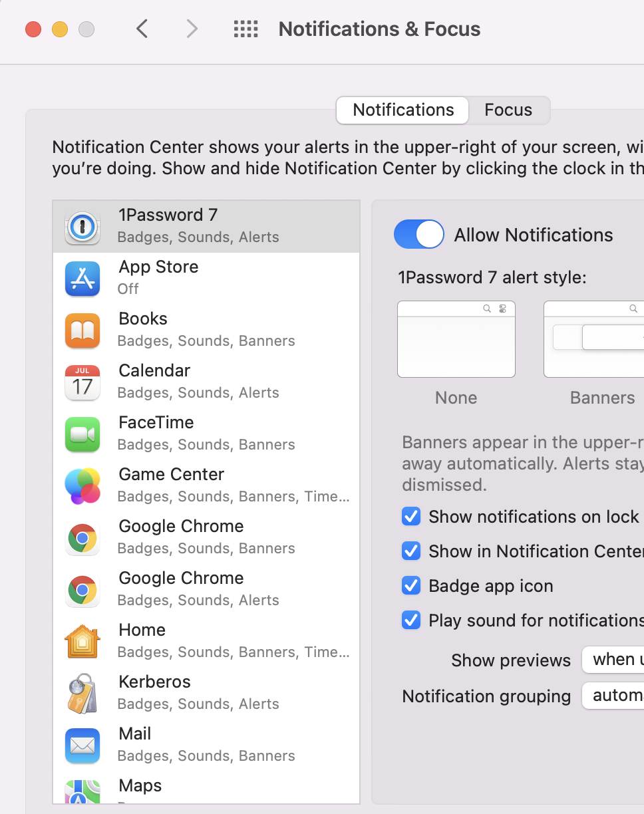Click the red close window button
The image size is (644, 814).
[33, 29]
